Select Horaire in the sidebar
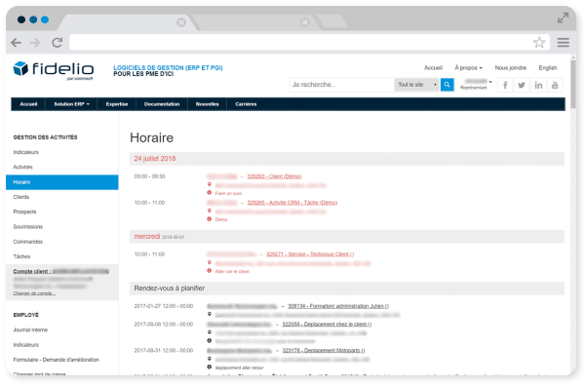588x387 pixels. [62, 182]
